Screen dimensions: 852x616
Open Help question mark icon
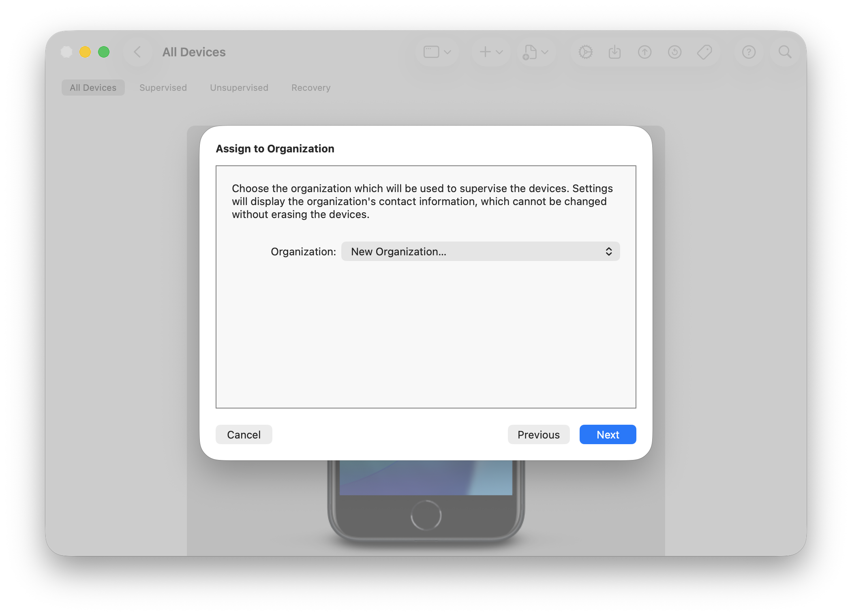749,52
